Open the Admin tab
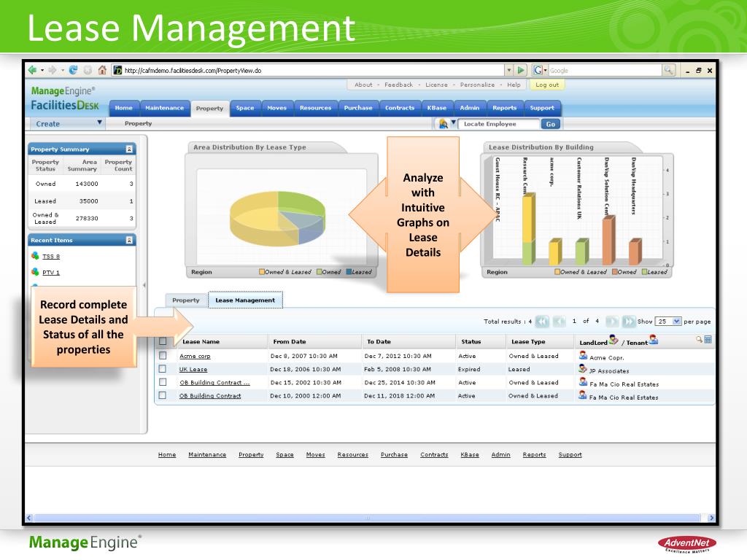Viewport: 747px width, 560px height. [x=470, y=108]
